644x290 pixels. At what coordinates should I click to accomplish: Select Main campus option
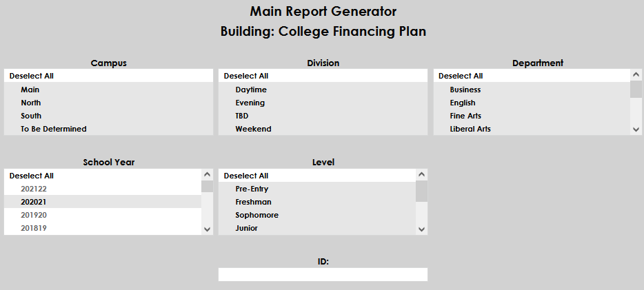point(30,90)
